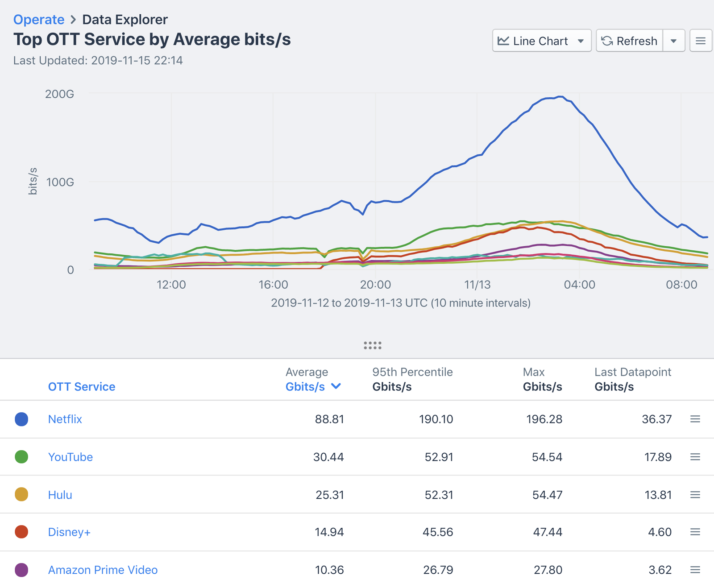714x588 pixels.
Task: Click the Last Updated timestamp text
Action: click(x=98, y=61)
